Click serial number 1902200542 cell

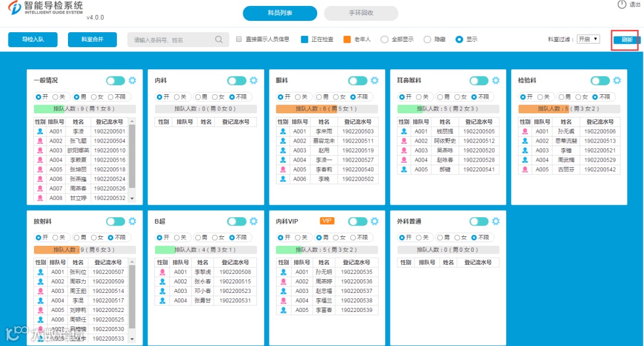click(x=600, y=169)
